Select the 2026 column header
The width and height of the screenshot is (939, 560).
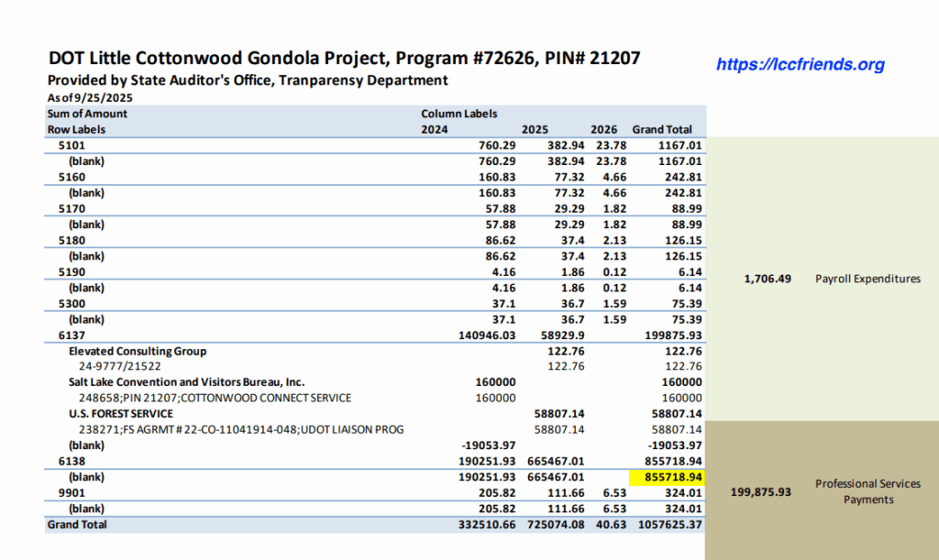[x=604, y=130]
